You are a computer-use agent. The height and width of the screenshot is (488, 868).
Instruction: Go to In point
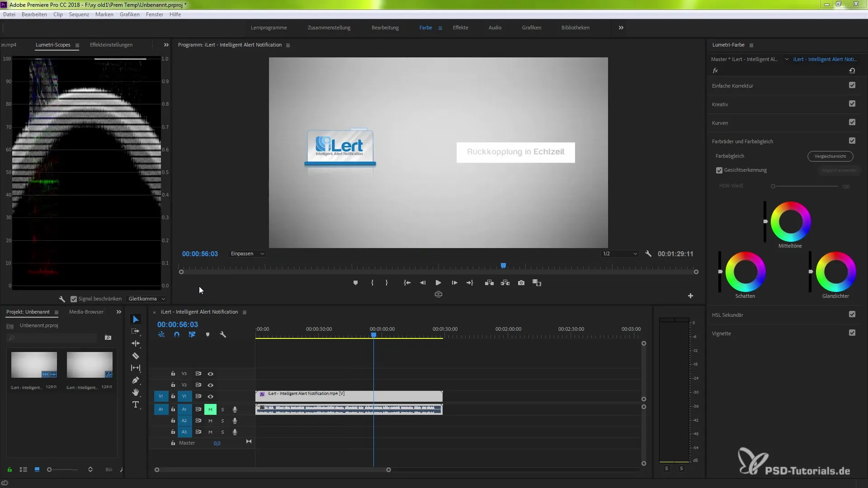coord(407,283)
